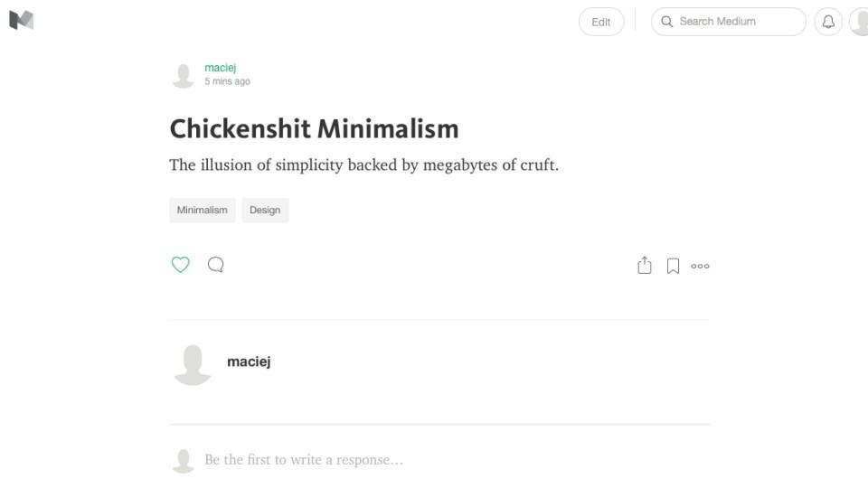
Task: Click the Medium logo icon
Action: coord(21,20)
